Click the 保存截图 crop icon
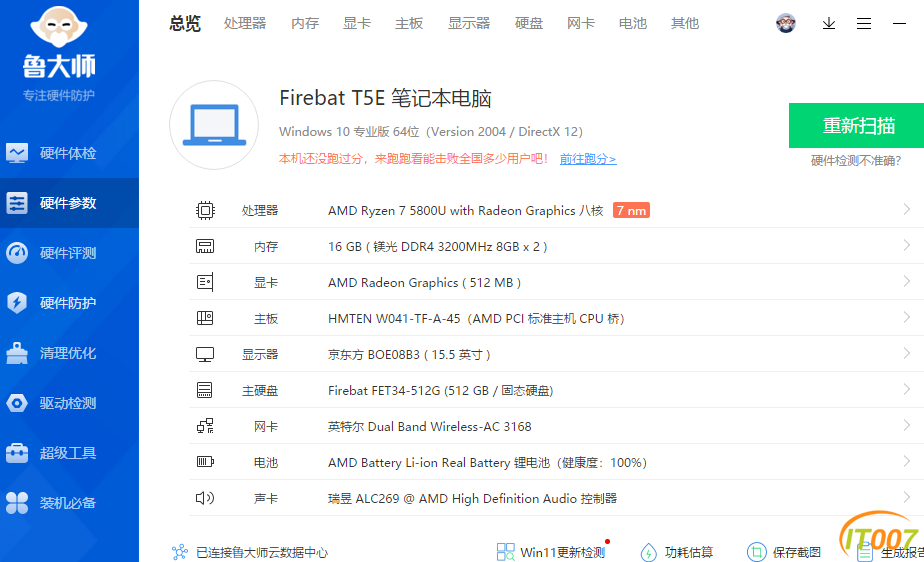The width and height of the screenshot is (924, 562). (x=757, y=552)
